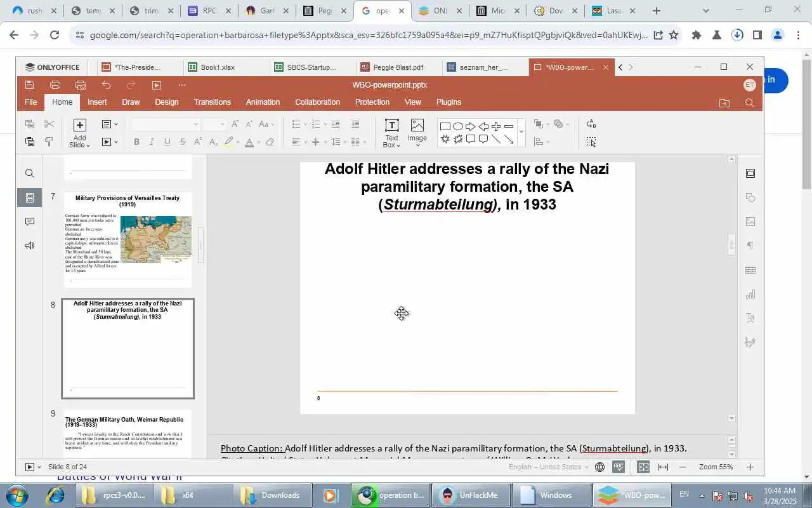Image resolution: width=812 pixels, height=508 pixels.
Task: Toggle Underline formatting
Action: coord(167,142)
